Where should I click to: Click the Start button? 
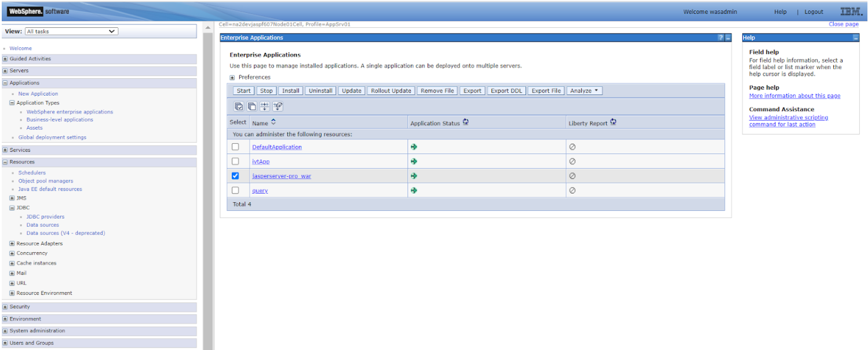244,91
